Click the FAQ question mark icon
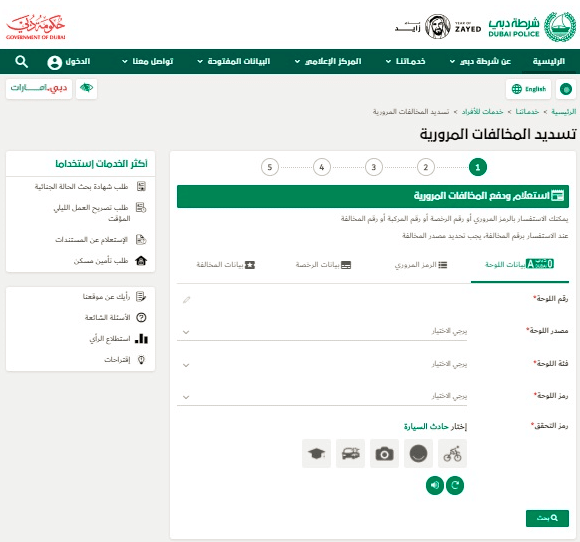 [x=141, y=317]
